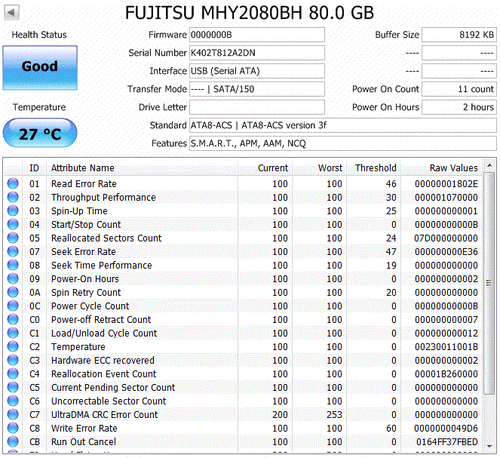
Task: Click the status orb for Seek Error Rate
Action: 13,252
